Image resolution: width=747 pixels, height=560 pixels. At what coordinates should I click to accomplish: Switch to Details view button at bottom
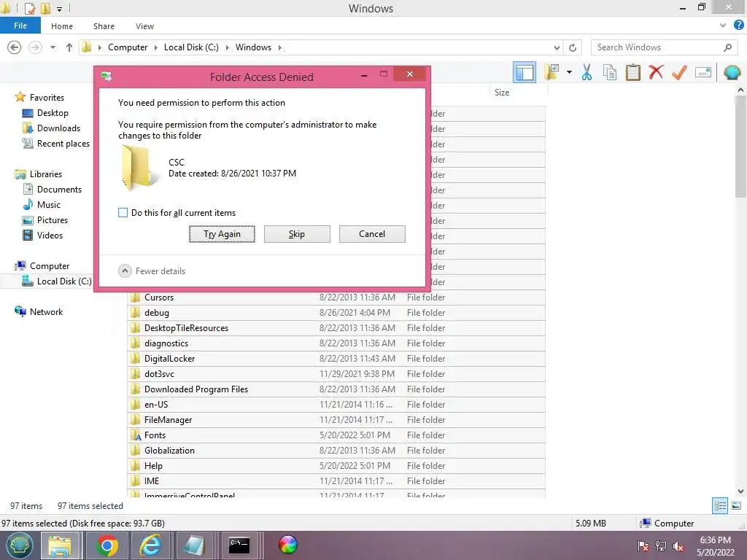point(720,506)
